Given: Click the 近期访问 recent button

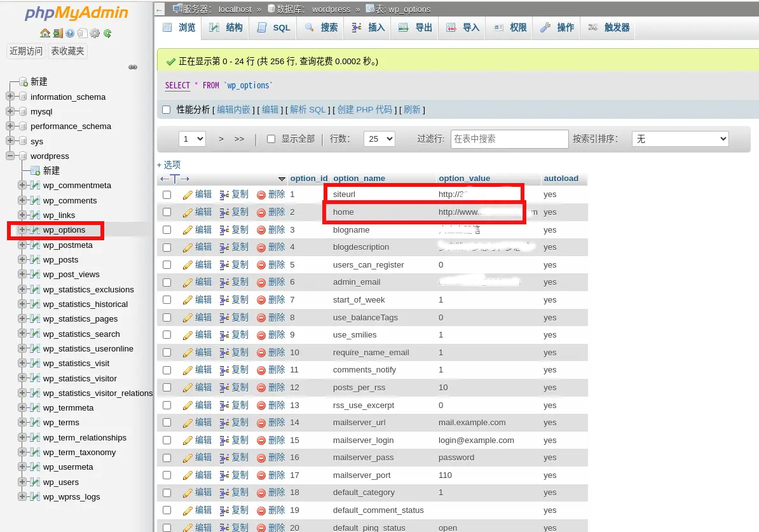Looking at the screenshot, I should [x=26, y=51].
